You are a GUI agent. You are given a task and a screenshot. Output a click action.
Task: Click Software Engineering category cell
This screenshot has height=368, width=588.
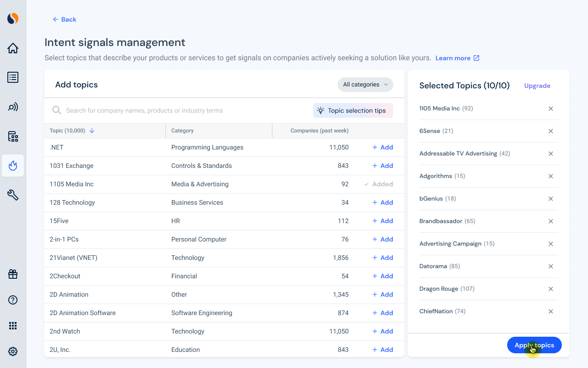tap(202, 313)
